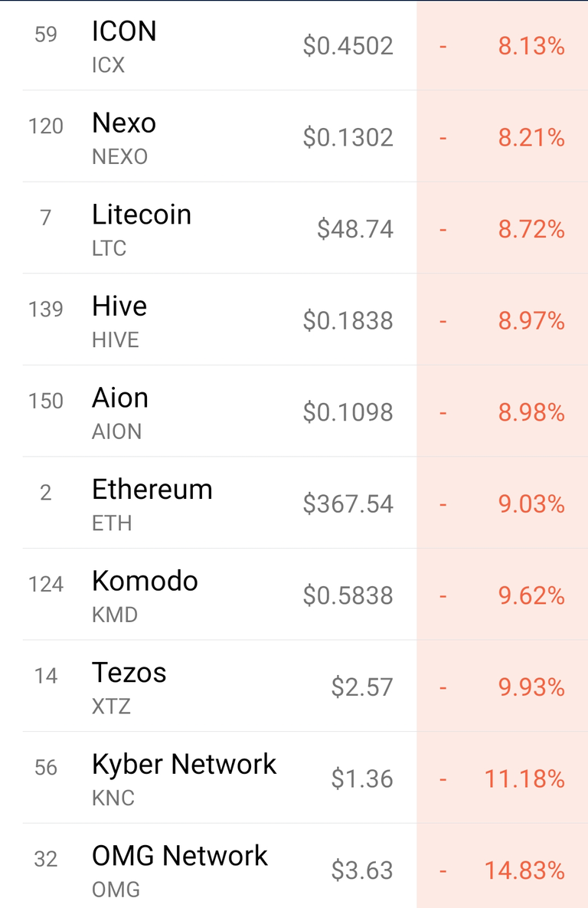Open the Aion coin entry

(x=120, y=398)
